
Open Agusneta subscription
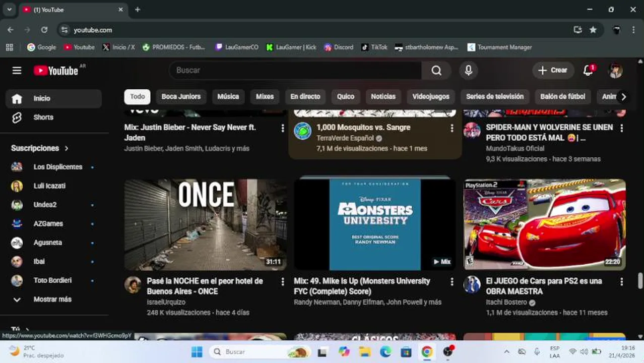[x=53, y=243]
